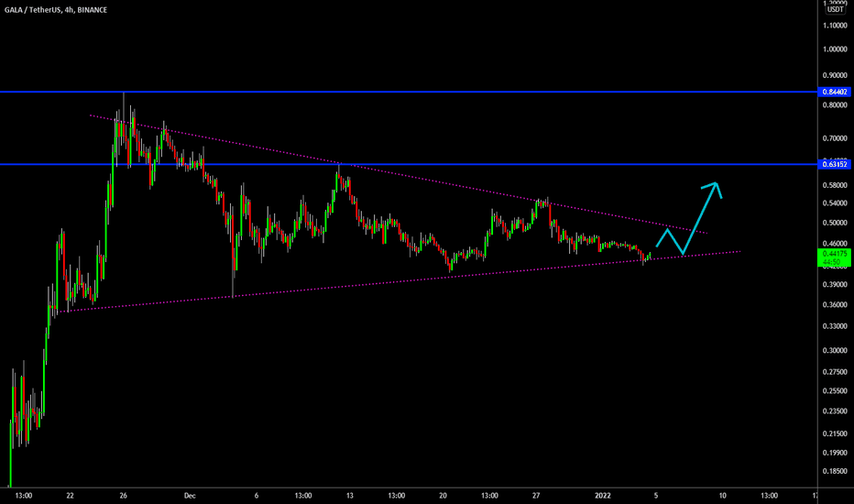
Task: Select the blue horizontal line at 0.63152
Action: tap(409, 164)
